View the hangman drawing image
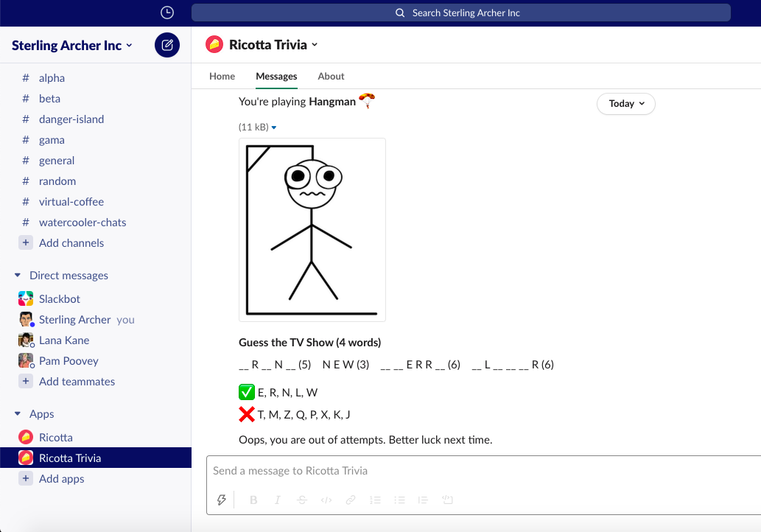 coord(312,228)
